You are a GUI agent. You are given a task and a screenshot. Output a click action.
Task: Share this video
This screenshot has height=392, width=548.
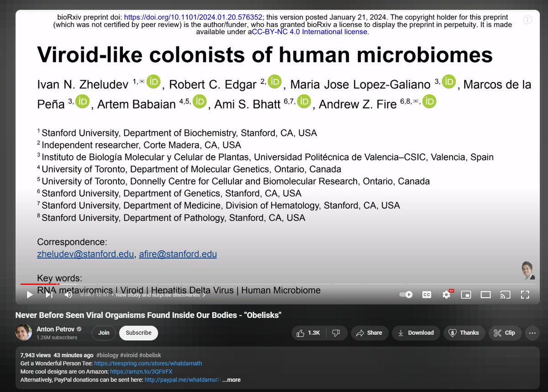369,333
